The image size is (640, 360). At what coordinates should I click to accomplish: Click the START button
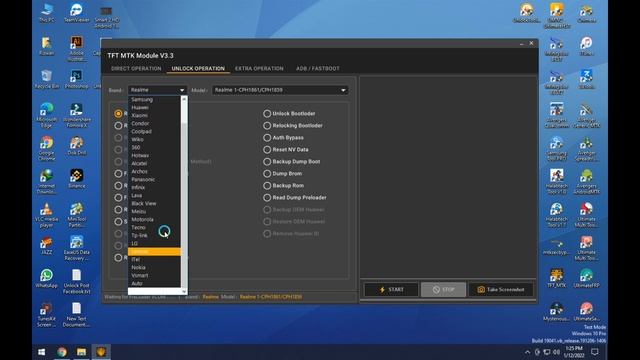(391, 289)
